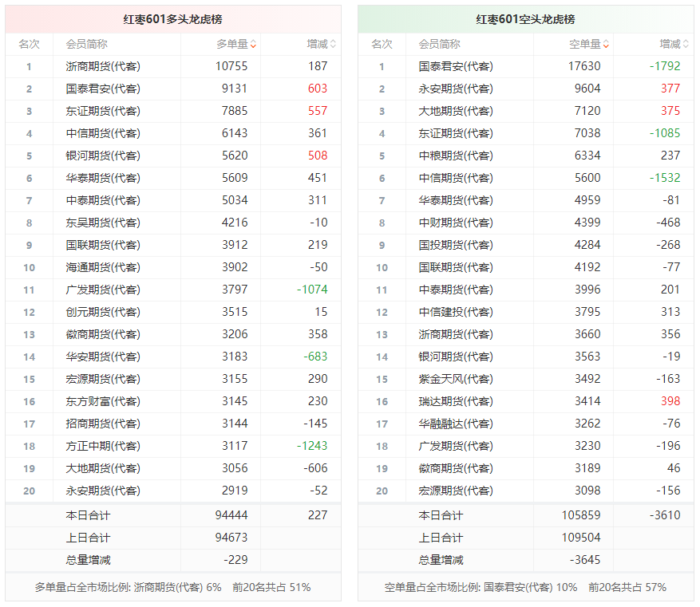The height and width of the screenshot is (607, 700).
Task: Select 宏源期货(代客) in short table rank 20
Action: (456, 491)
